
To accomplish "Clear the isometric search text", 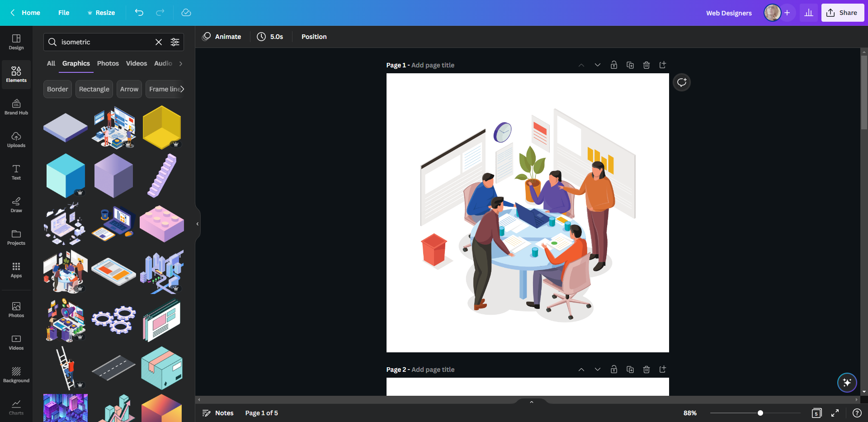I will pyautogui.click(x=159, y=42).
